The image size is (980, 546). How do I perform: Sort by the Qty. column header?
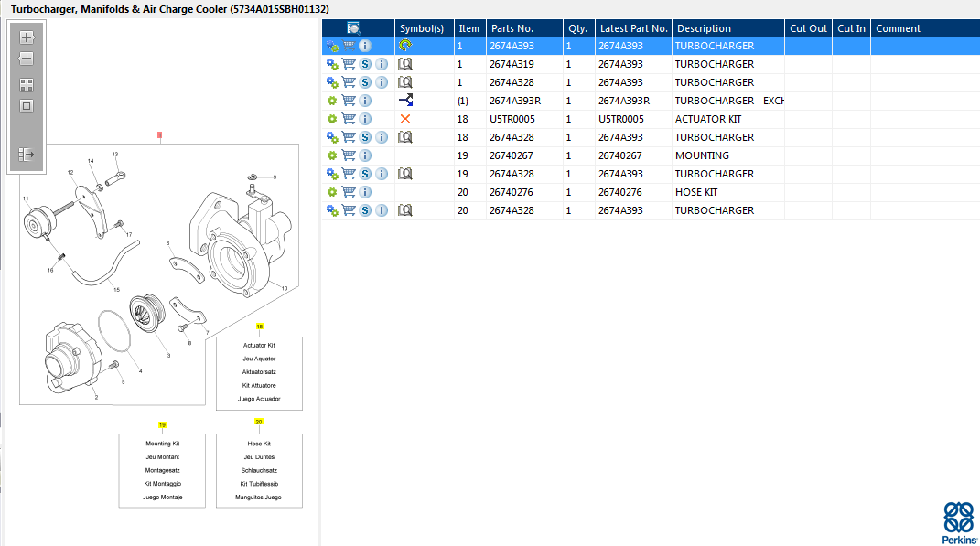point(578,28)
